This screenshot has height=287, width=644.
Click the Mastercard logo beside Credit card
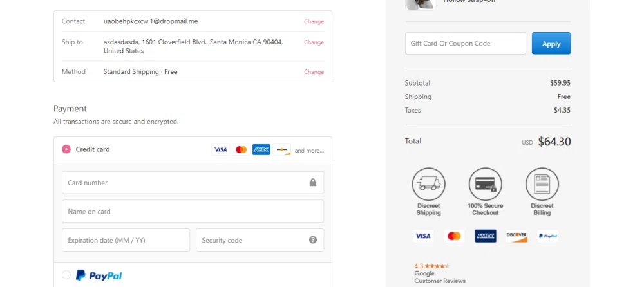[x=241, y=149]
